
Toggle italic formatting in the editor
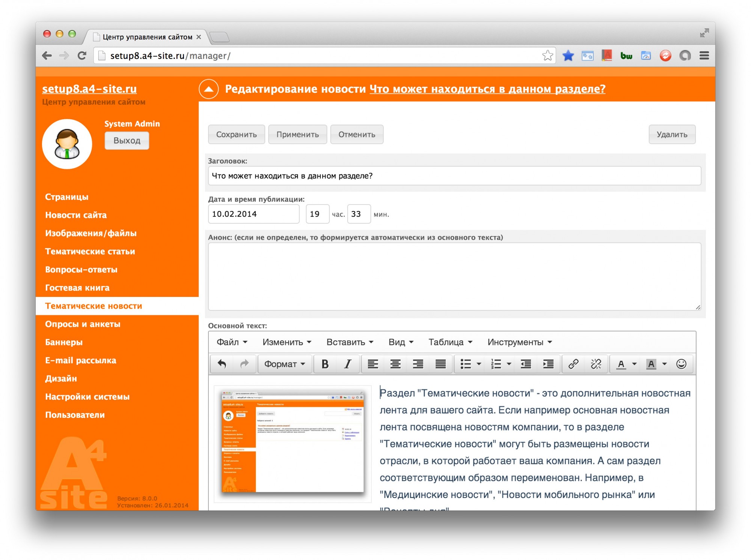click(x=348, y=364)
